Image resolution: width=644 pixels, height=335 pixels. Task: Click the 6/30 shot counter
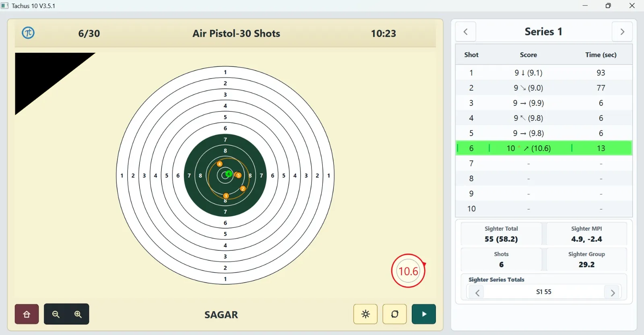click(x=89, y=33)
